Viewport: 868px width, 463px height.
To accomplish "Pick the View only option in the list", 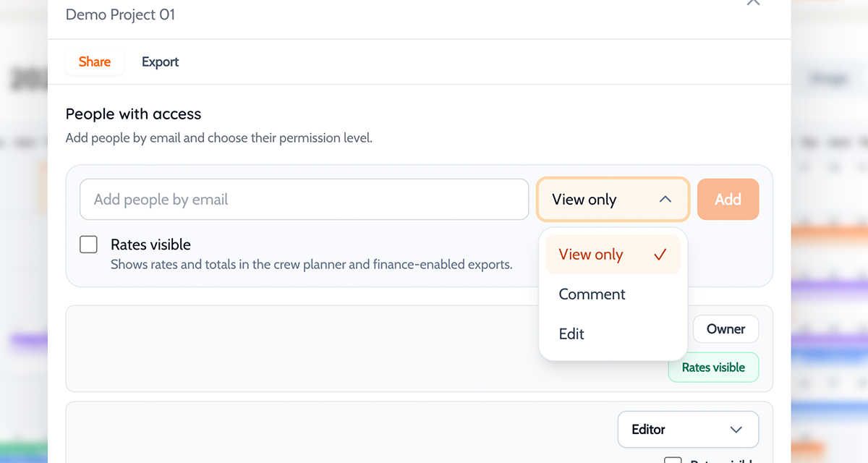I will click(591, 255).
